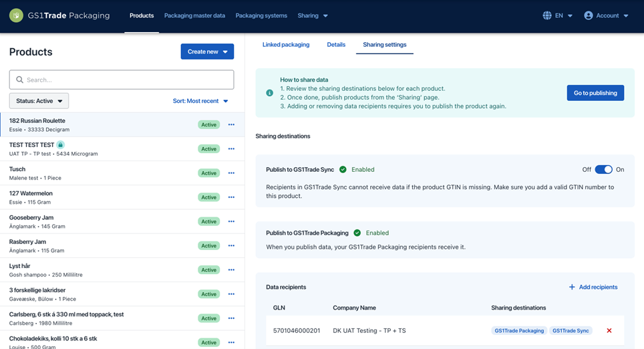The image size is (644, 349).
Task: Switch to the Linked packaging tab
Action: click(x=286, y=44)
